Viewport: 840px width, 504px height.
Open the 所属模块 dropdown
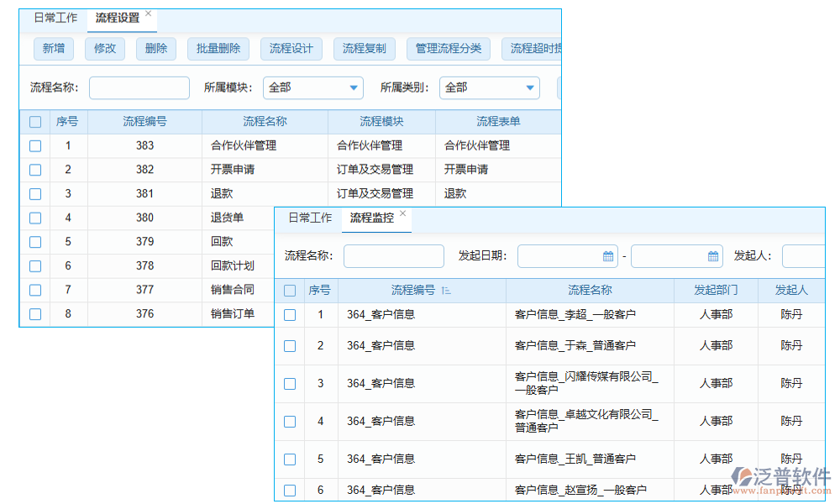click(x=354, y=87)
